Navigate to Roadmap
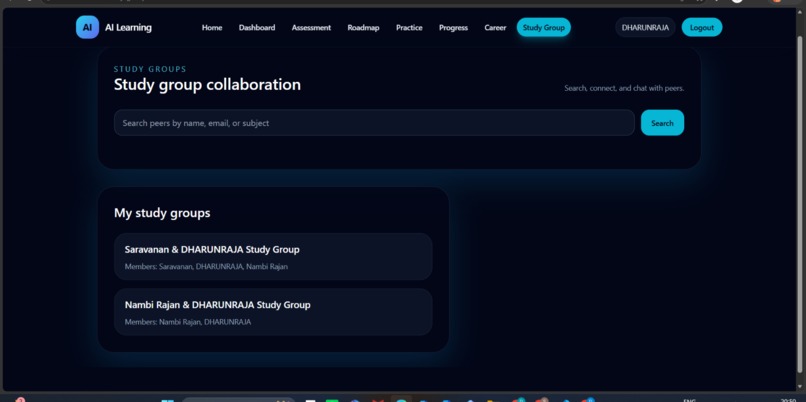 click(x=363, y=28)
